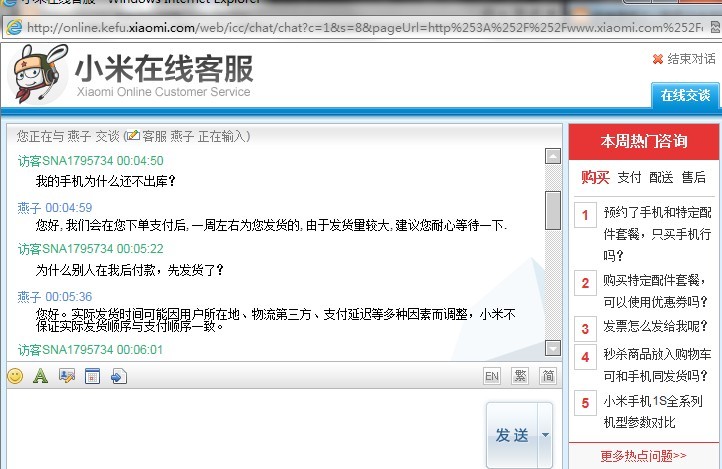Click chat scrollbar down arrow
Viewport: 722px width, 469px height.
[x=553, y=347]
